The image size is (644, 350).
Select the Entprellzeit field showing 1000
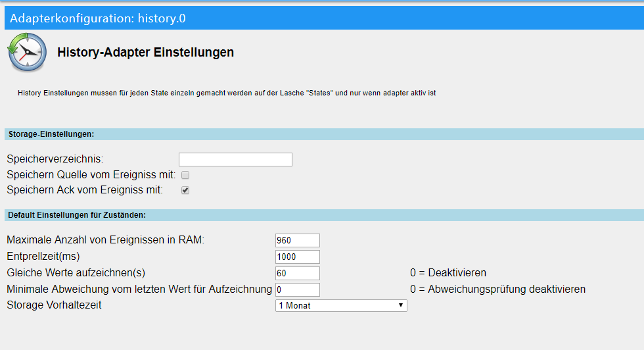click(298, 257)
